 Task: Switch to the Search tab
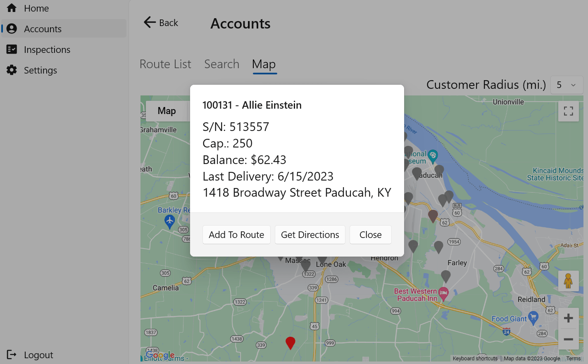(221, 64)
